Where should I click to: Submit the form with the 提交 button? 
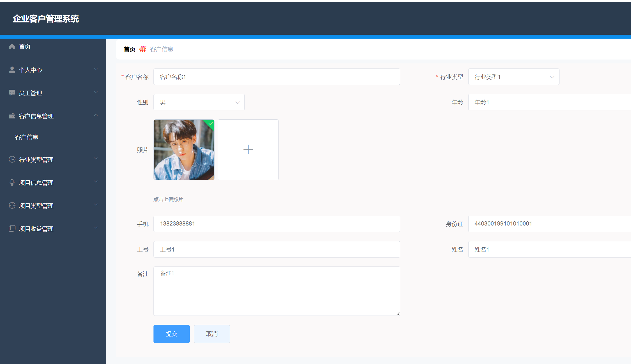[x=171, y=334]
